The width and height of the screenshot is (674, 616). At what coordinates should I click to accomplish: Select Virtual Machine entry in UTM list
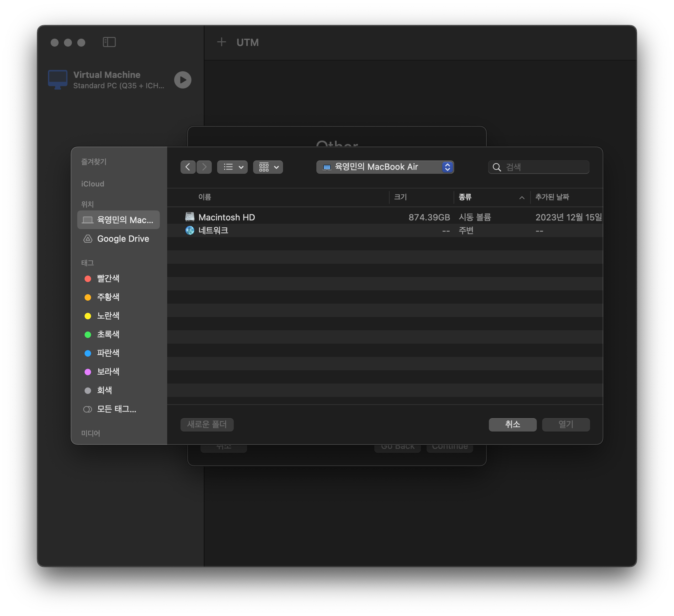[120, 80]
